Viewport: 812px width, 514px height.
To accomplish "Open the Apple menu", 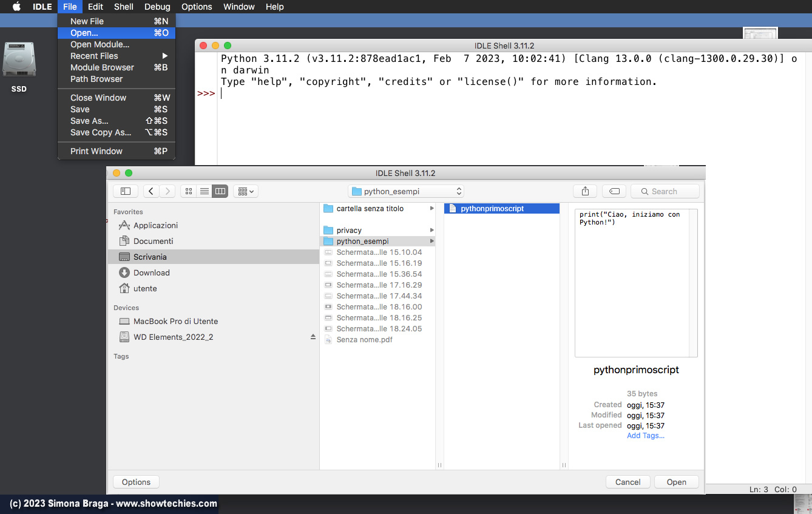I will (x=16, y=7).
